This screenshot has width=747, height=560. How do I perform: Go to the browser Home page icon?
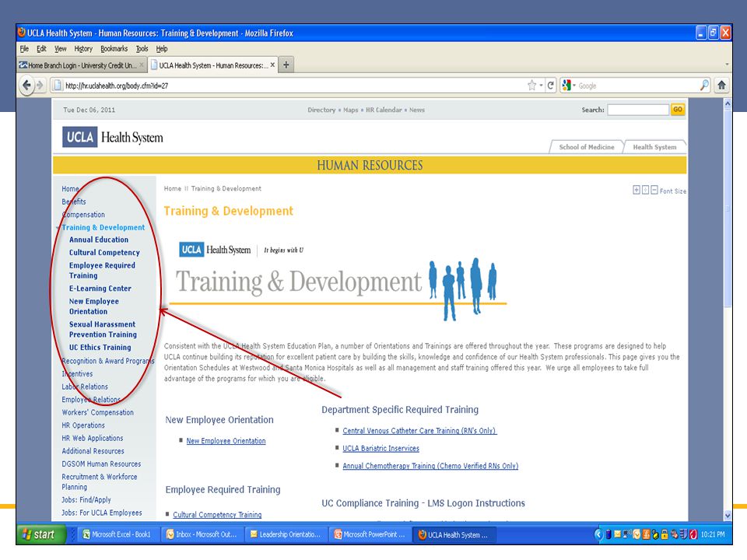[722, 86]
